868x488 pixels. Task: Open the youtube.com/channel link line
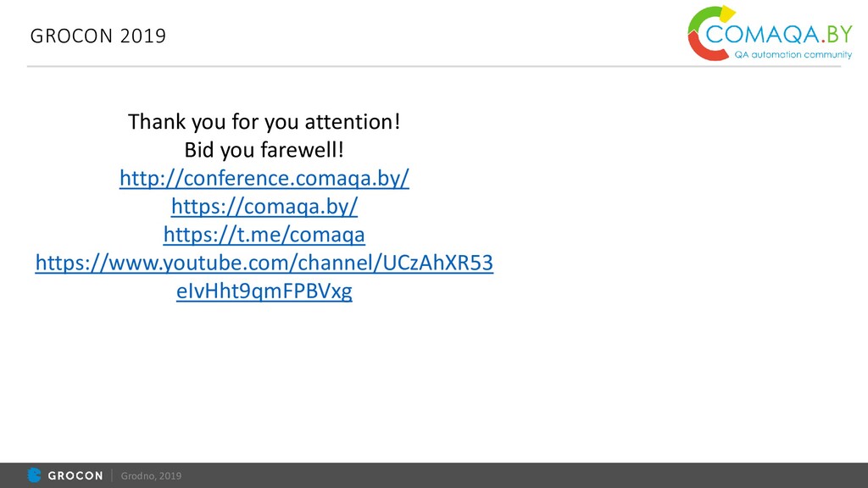(264, 263)
